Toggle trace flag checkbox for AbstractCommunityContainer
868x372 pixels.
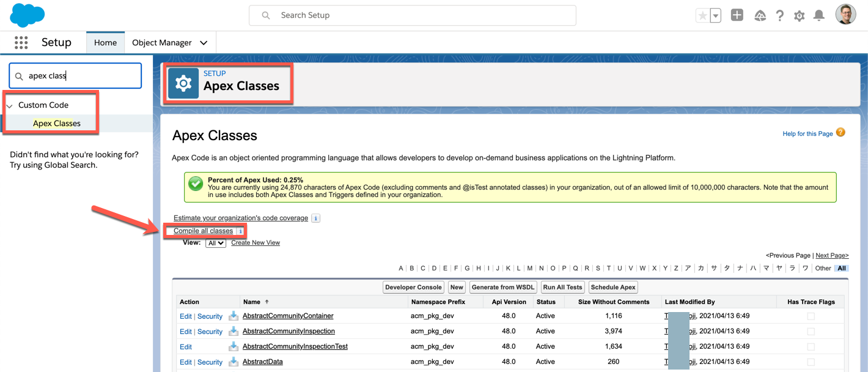point(811,316)
